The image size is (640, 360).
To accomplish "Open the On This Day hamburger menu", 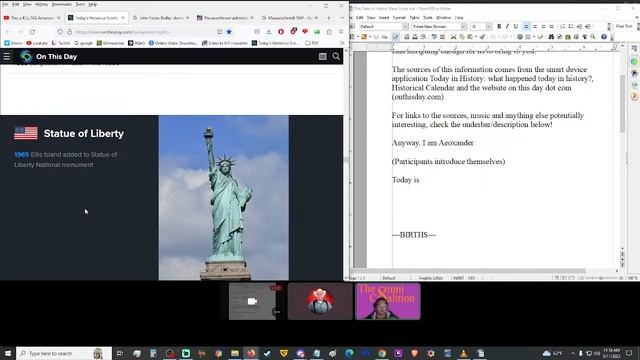I will pos(7,57).
